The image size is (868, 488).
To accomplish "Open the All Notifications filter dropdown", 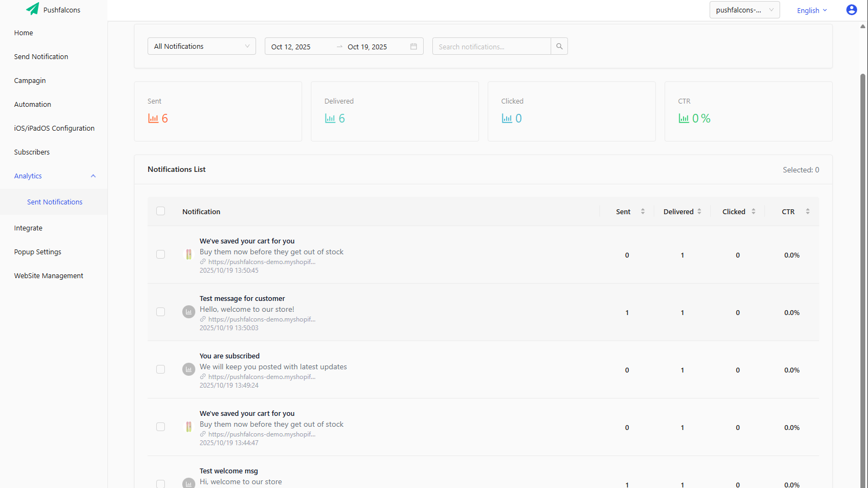I will [x=201, y=46].
